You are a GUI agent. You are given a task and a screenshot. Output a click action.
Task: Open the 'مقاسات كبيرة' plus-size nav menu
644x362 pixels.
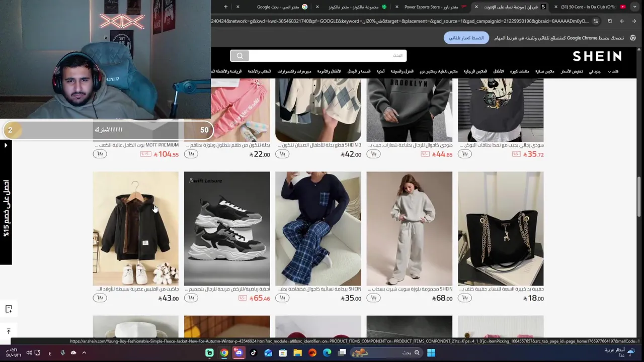tap(519, 71)
